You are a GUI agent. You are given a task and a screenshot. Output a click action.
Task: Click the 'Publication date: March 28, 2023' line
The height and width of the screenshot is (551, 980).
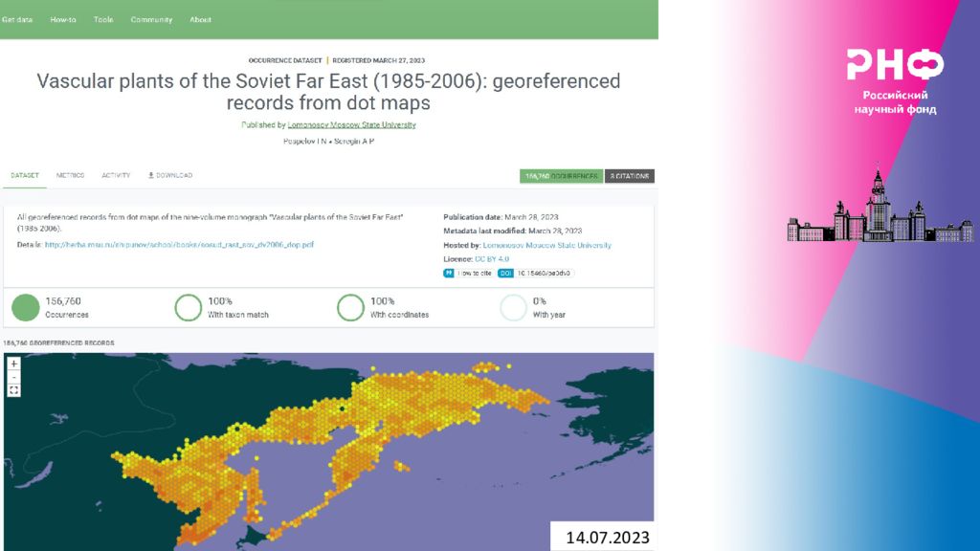(x=501, y=217)
